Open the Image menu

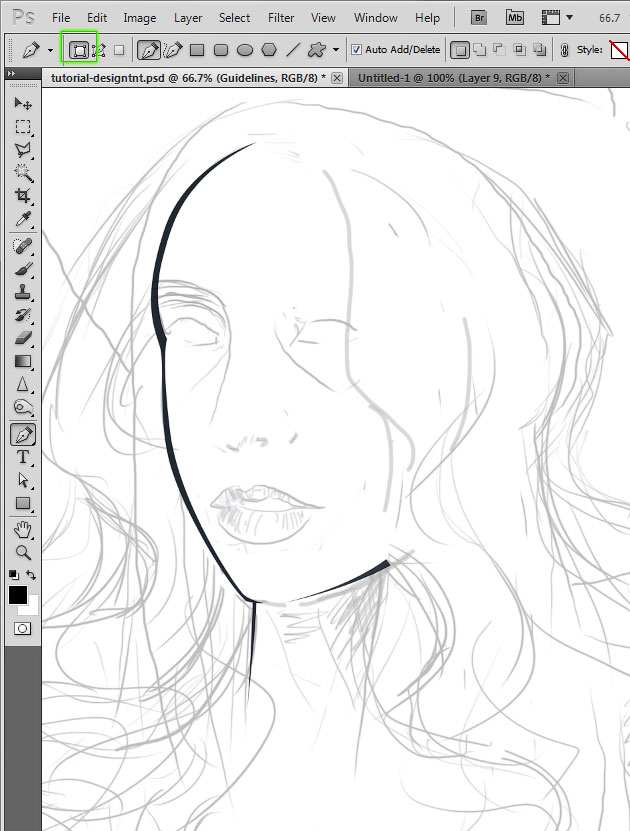(x=140, y=17)
